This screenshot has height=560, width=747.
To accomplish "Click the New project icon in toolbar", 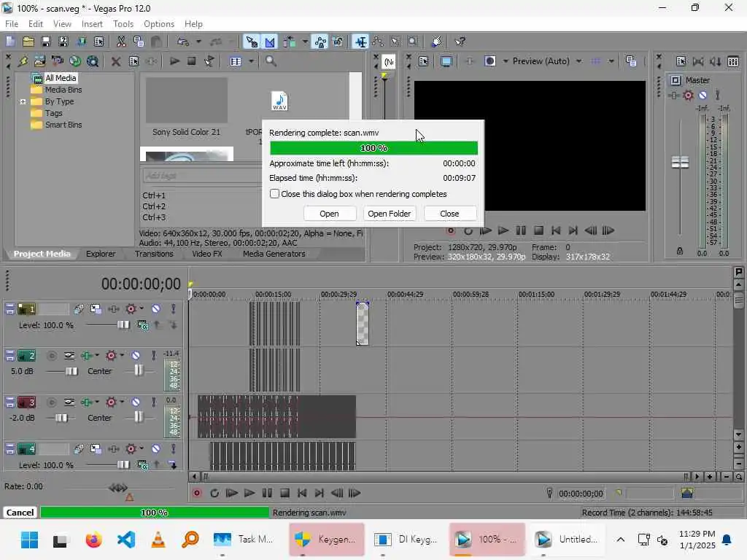I will (10, 42).
